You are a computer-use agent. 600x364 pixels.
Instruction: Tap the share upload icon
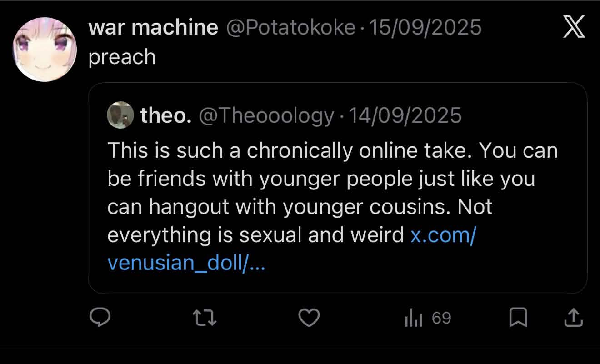(573, 318)
